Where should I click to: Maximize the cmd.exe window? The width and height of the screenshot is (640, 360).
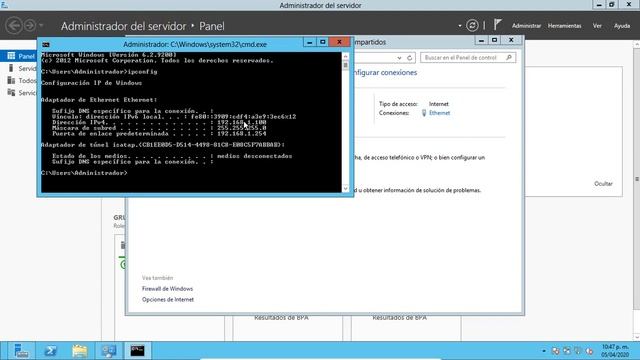[x=322, y=42]
